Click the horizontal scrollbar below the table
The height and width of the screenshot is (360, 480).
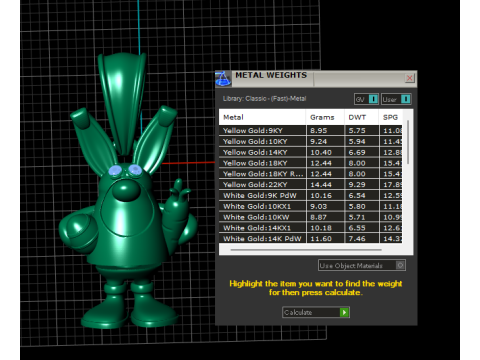pos(306,249)
